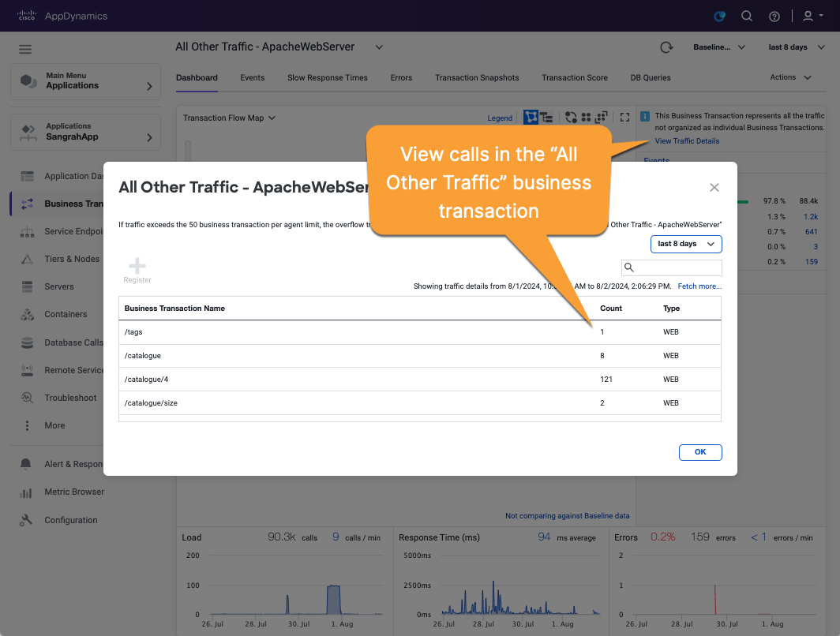
Task: Click the dialog search input field
Action: click(x=671, y=267)
